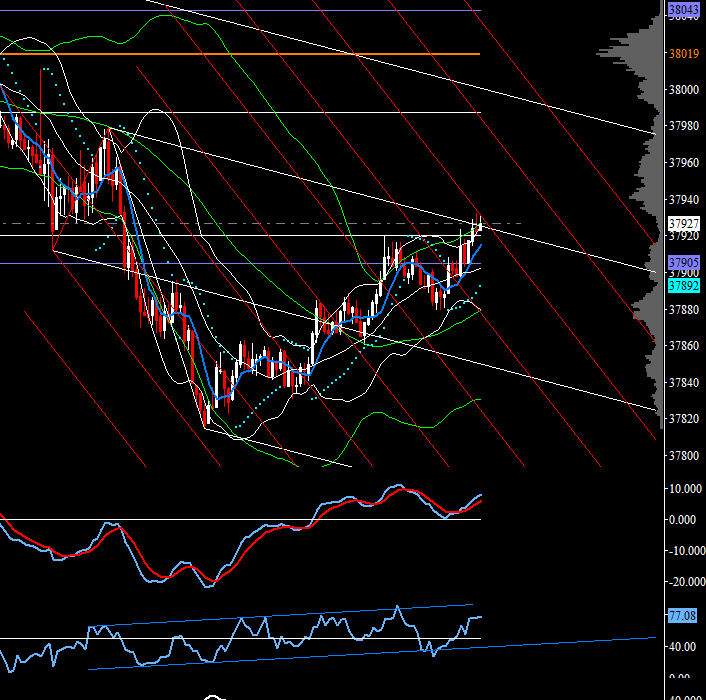Select the 0.000 oscillator scale value
This screenshot has width=706, height=700.
[683, 520]
